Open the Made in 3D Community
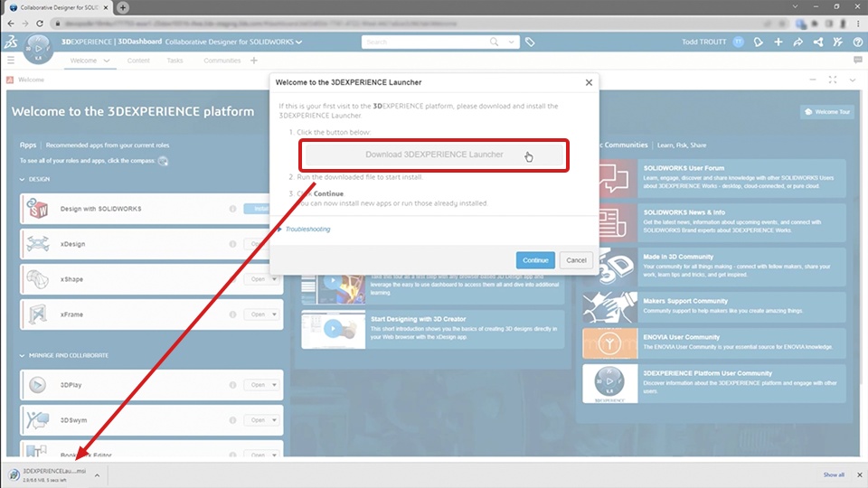 pos(714,267)
